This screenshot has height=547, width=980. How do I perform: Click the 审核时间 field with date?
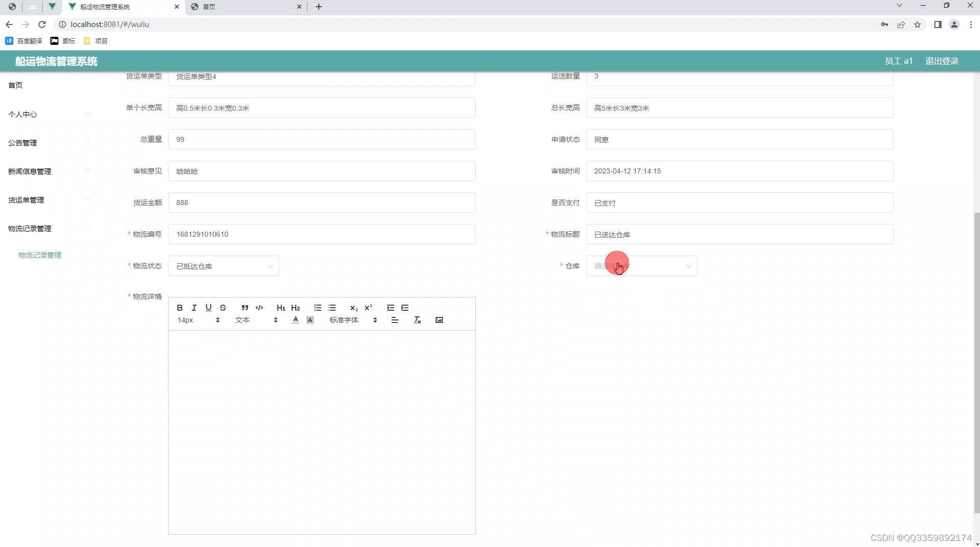[740, 171]
